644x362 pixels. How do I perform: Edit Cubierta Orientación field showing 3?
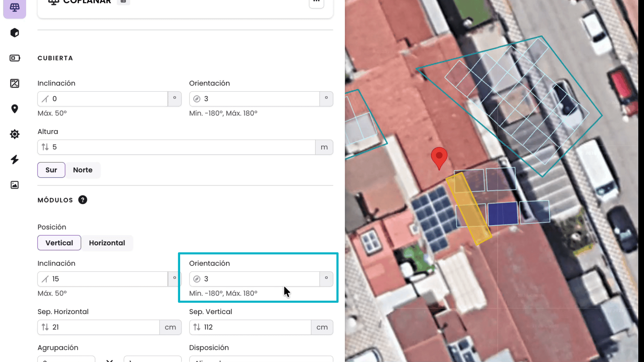tap(254, 99)
